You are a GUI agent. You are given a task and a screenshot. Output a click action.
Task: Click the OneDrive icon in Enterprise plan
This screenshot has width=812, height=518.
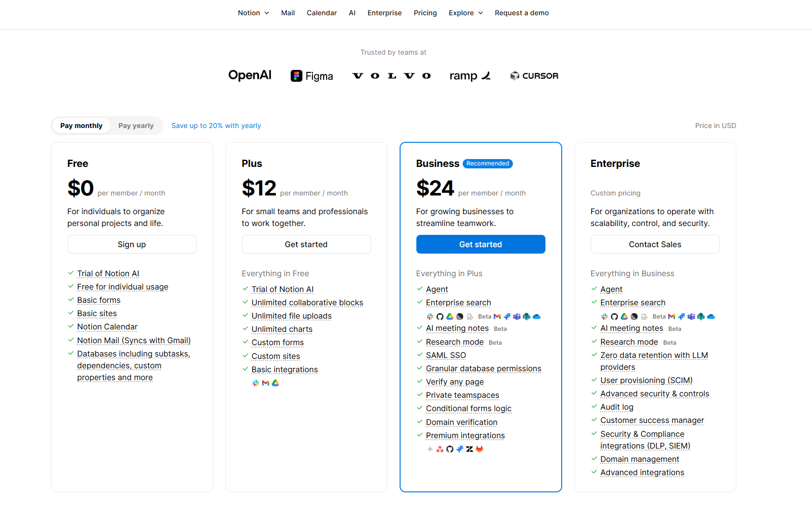tap(711, 317)
